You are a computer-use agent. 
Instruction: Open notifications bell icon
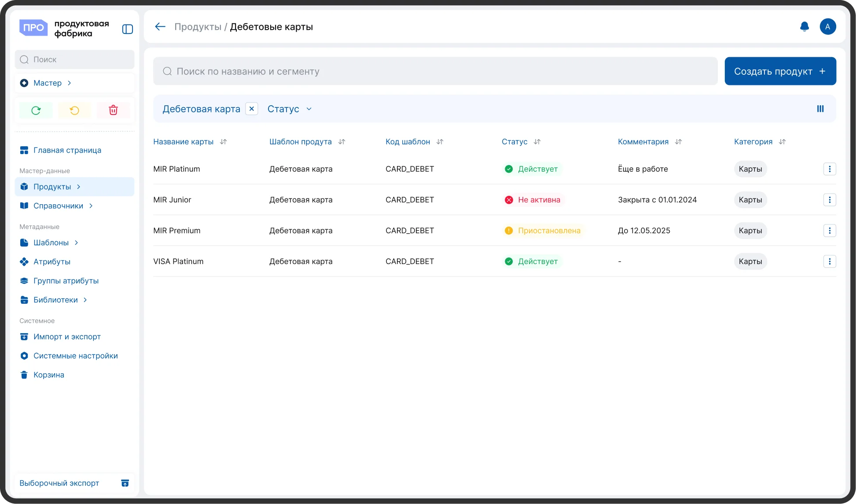[x=805, y=27]
